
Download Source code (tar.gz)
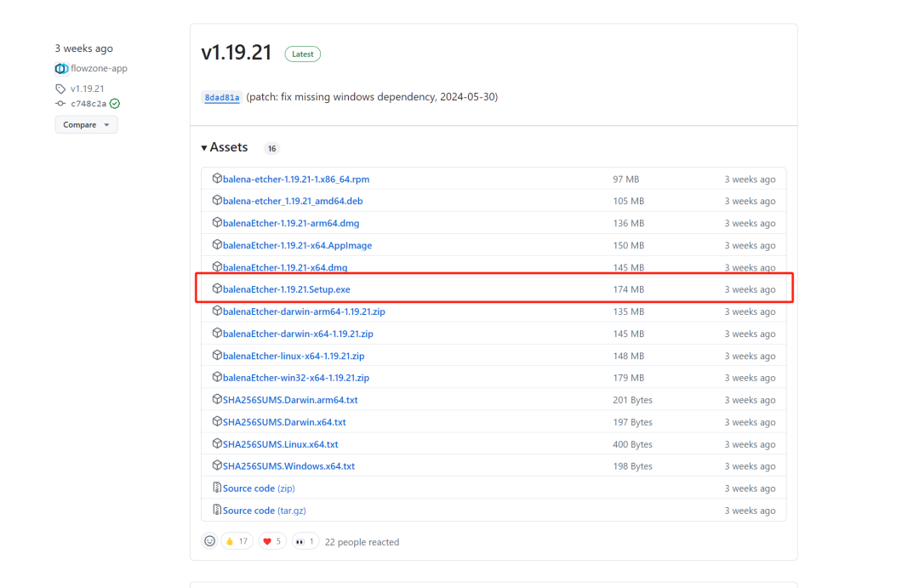[265, 511]
